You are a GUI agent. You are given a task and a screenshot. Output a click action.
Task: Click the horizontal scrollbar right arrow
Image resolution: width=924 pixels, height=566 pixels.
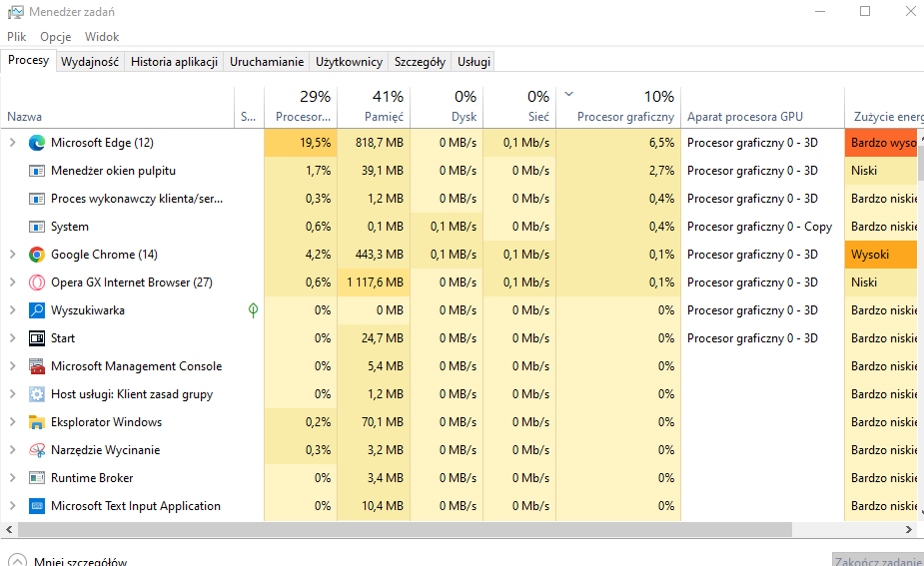(909, 529)
